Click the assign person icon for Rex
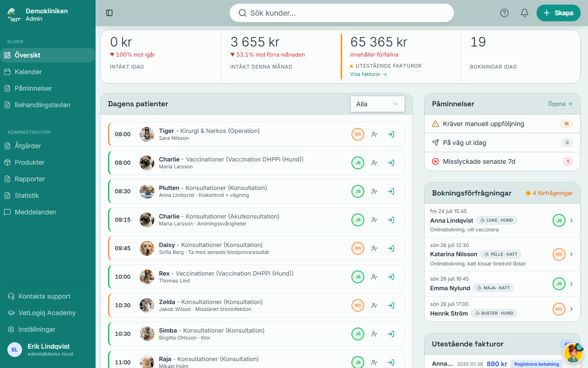This screenshot has width=588, height=368. click(374, 277)
